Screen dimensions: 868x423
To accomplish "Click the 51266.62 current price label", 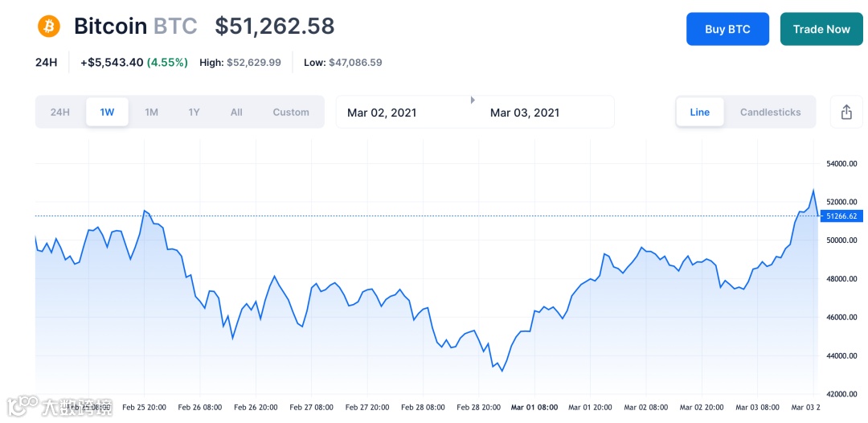I will click(x=841, y=216).
